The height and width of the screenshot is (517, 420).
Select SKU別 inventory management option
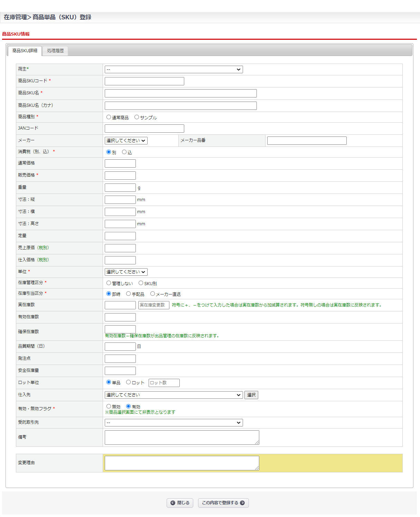click(x=141, y=283)
